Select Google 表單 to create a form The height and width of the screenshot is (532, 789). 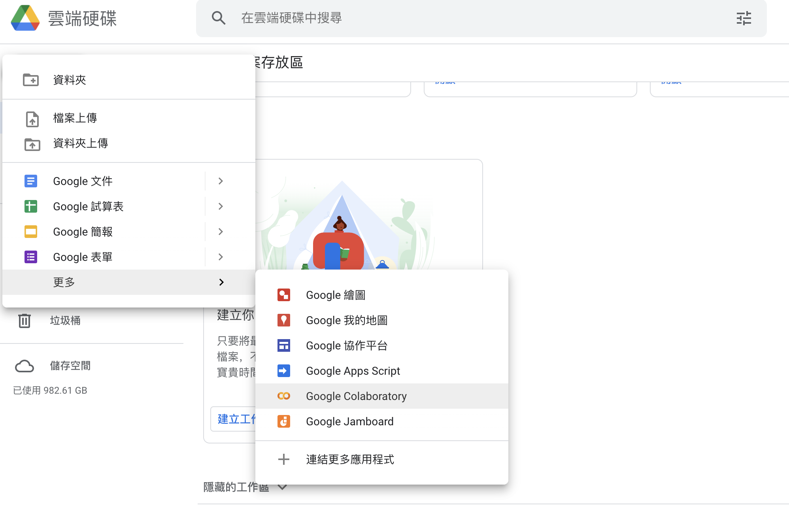[83, 257]
